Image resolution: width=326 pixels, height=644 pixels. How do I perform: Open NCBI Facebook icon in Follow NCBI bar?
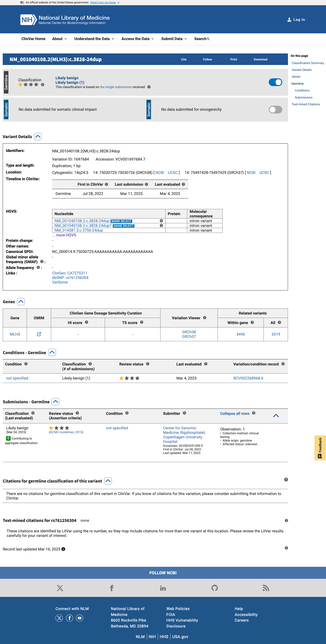112,588
